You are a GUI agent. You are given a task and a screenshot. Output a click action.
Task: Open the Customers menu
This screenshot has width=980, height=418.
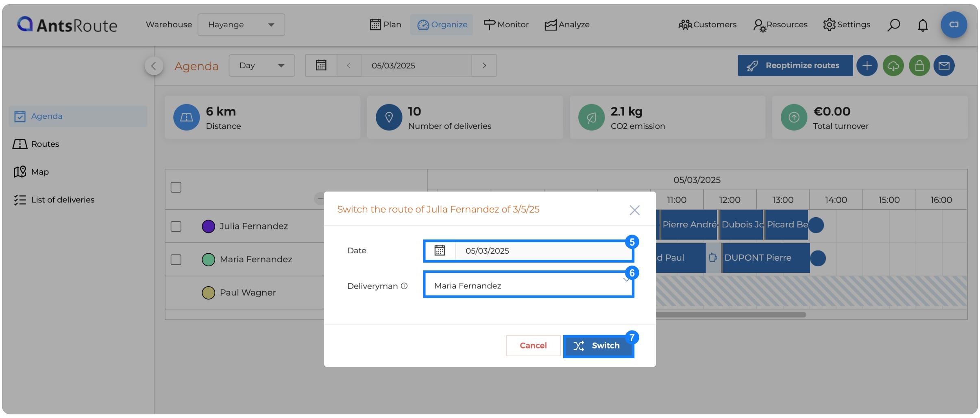tap(708, 25)
